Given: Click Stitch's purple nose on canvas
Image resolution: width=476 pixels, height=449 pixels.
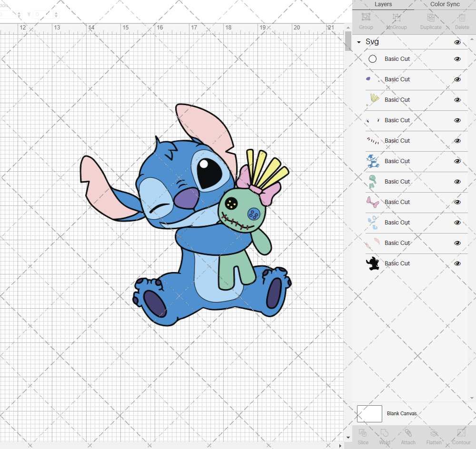Looking at the screenshot, I should [186, 198].
